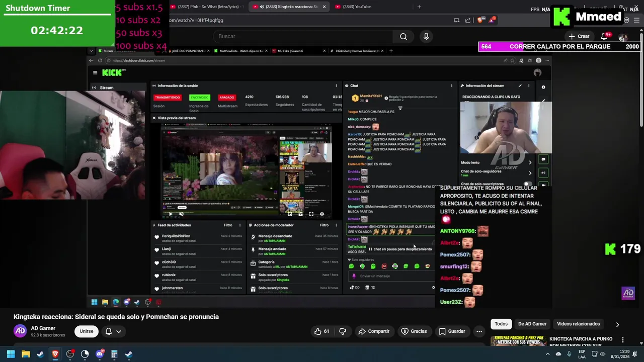Activate voice search microphone
644x362 pixels.
[426, 36]
